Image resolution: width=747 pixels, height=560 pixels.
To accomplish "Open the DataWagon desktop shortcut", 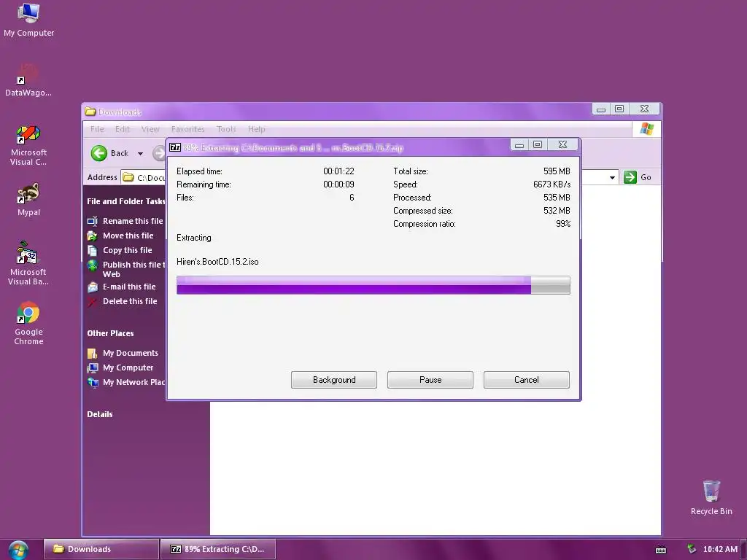I will point(28,79).
